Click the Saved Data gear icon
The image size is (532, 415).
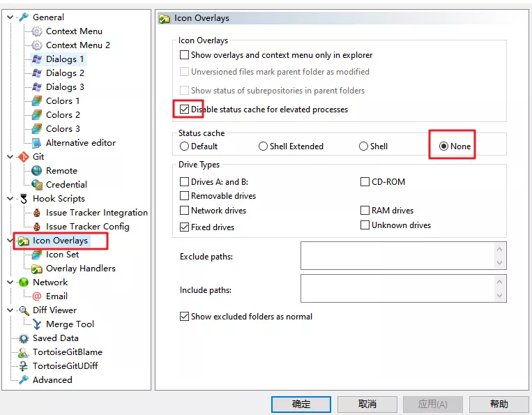point(24,338)
